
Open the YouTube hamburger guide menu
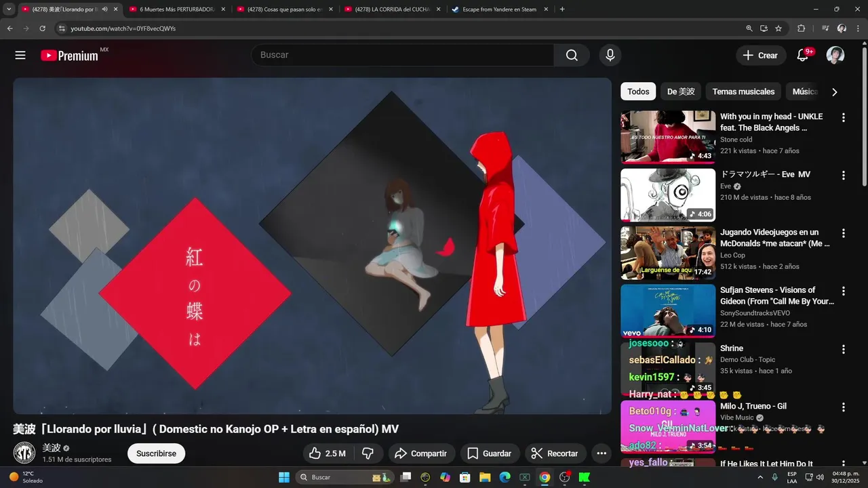(20, 56)
